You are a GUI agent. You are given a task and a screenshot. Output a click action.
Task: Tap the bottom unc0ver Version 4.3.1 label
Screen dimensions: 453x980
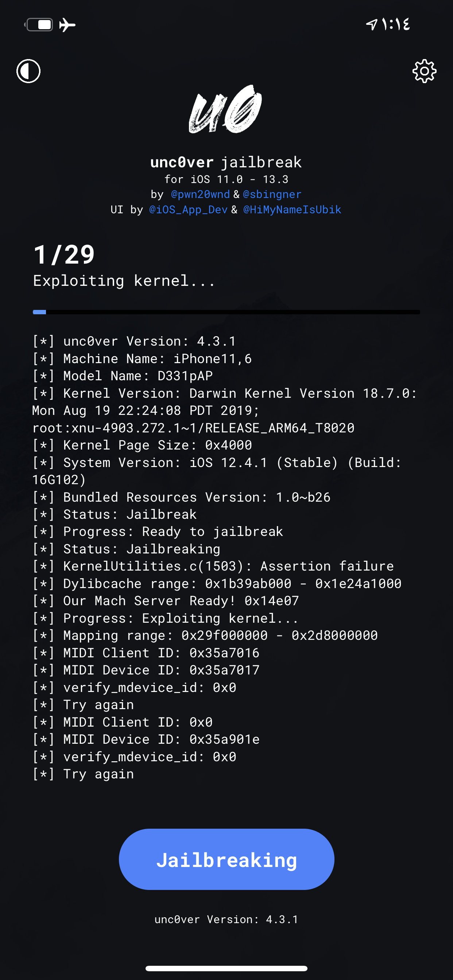[x=226, y=919]
